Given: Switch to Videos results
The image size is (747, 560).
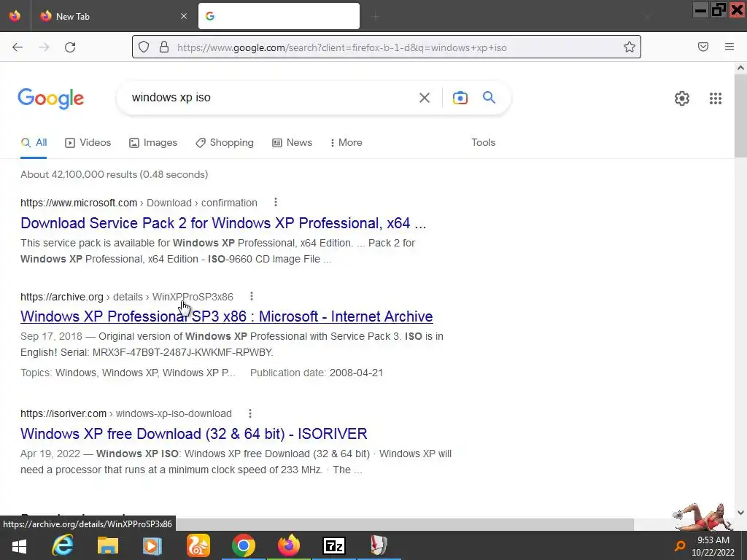Looking at the screenshot, I should click(x=88, y=142).
